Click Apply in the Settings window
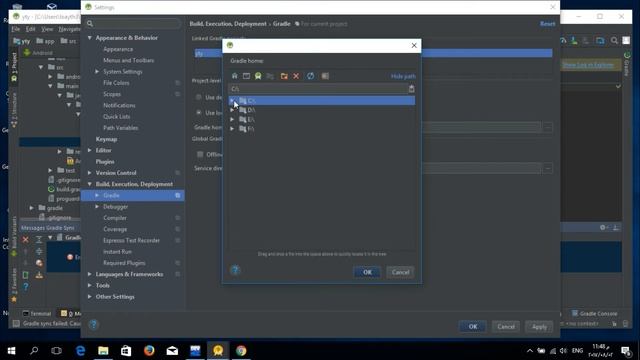The height and width of the screenshot is (360, 640). click(539, 327)
